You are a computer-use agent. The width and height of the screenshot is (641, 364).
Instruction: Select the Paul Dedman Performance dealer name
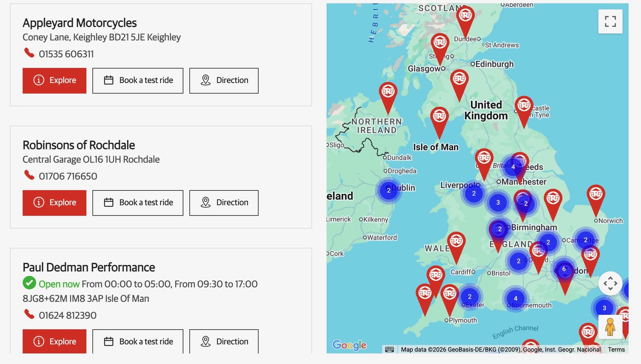(x=89, y=267)
